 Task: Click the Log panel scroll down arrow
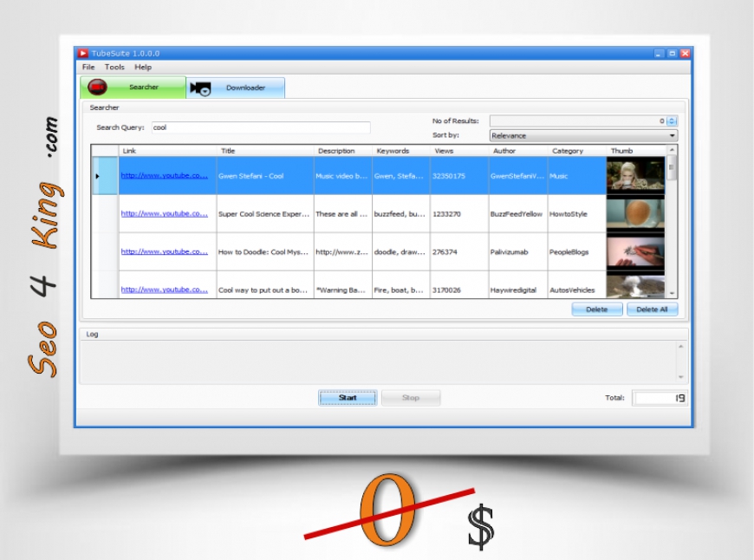(680, 377)
